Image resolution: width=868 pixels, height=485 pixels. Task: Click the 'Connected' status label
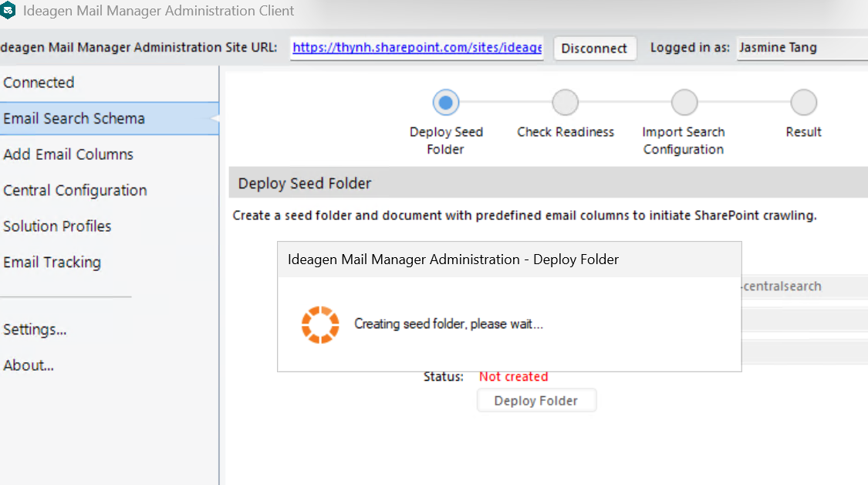[39, 83]
